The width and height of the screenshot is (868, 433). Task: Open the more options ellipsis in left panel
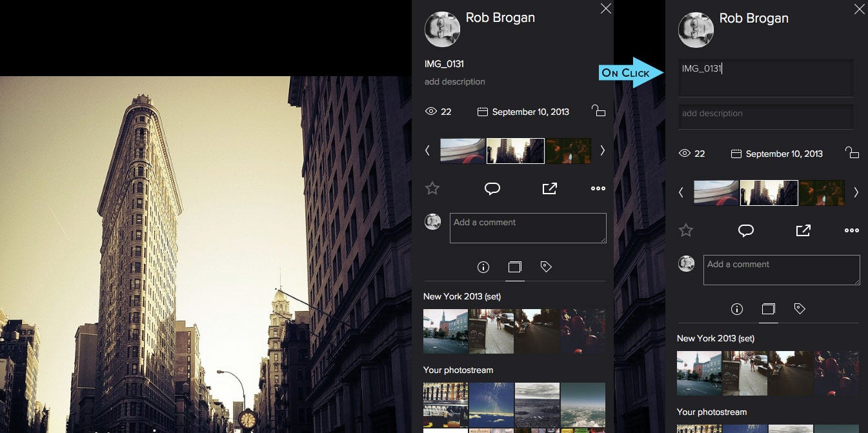(x=598, y=188)
